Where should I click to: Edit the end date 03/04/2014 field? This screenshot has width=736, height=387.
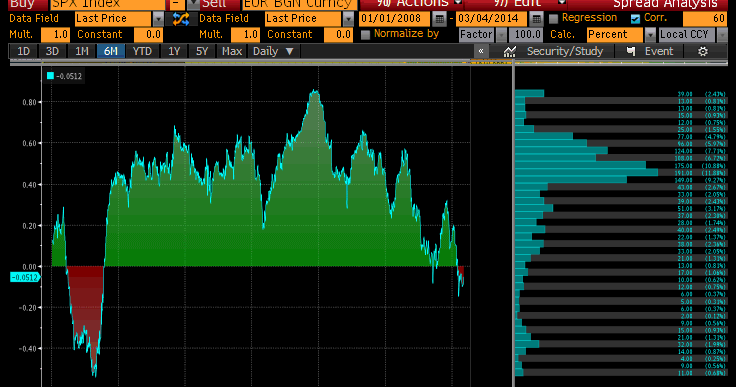(491, 19)
